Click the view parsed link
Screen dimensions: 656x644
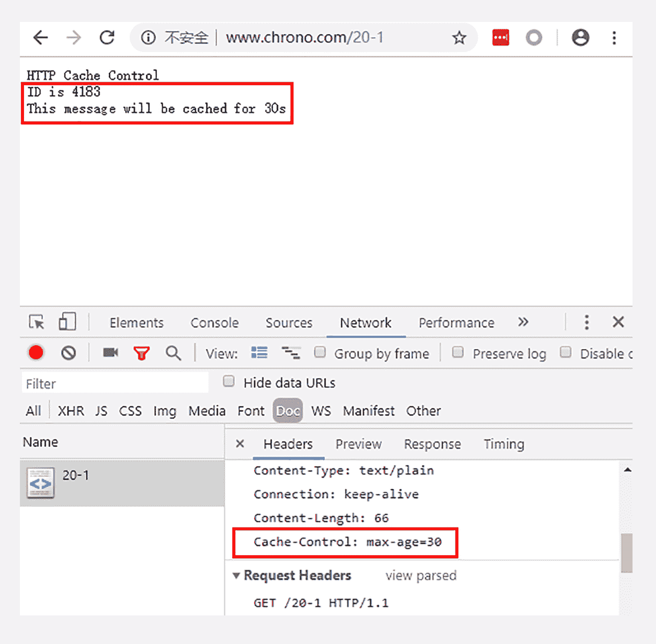pos(421,576)
